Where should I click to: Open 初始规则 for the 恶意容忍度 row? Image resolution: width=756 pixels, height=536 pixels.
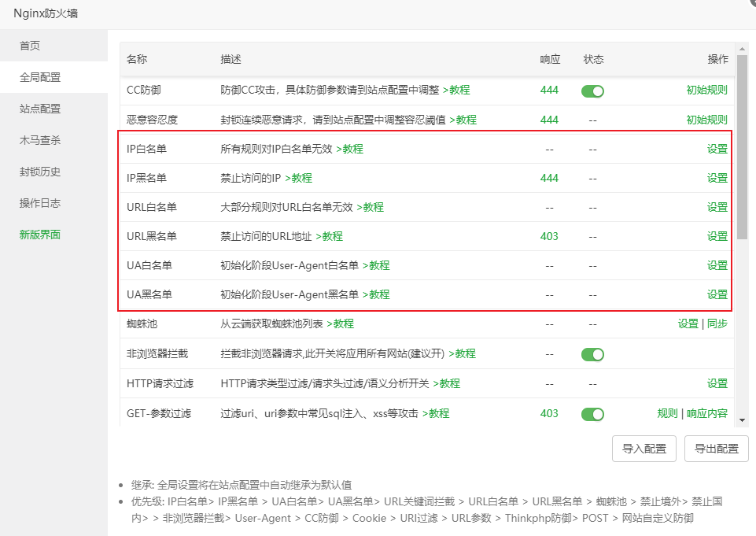click(x=706, y=120)
